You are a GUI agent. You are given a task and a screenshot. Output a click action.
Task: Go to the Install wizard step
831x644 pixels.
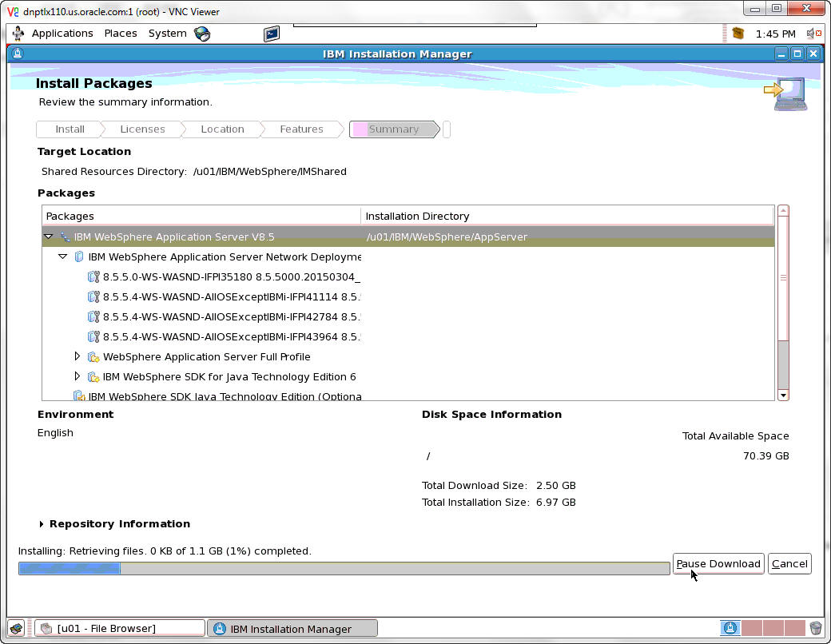(x=70, y=129)
